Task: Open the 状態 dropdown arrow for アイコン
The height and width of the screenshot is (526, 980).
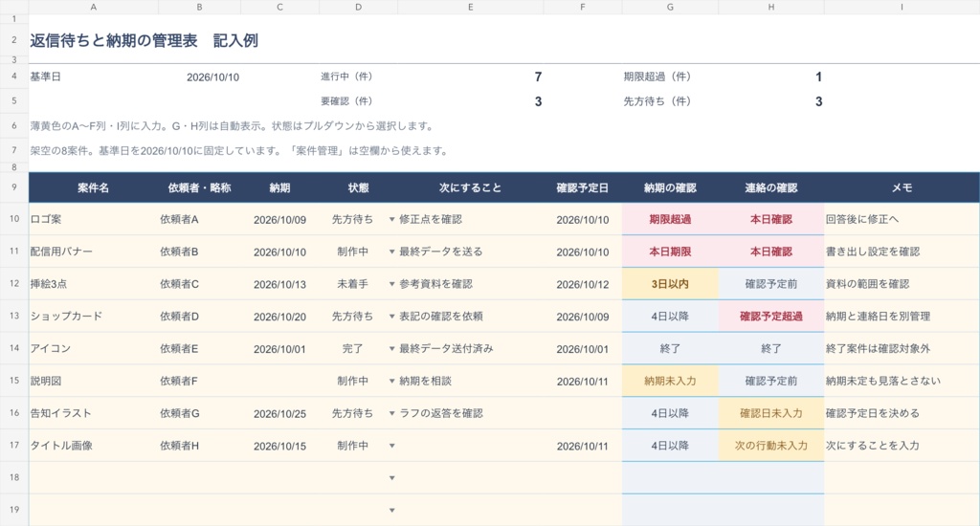Action: pos(391,348)
